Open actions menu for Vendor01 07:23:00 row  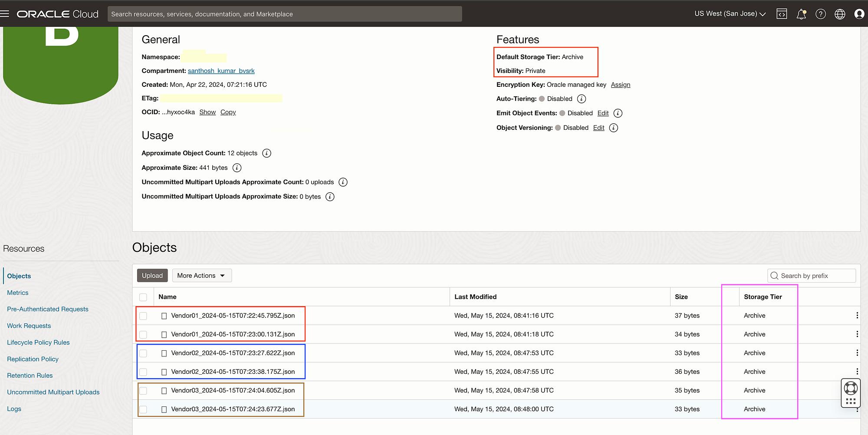(x=857, y=334)
